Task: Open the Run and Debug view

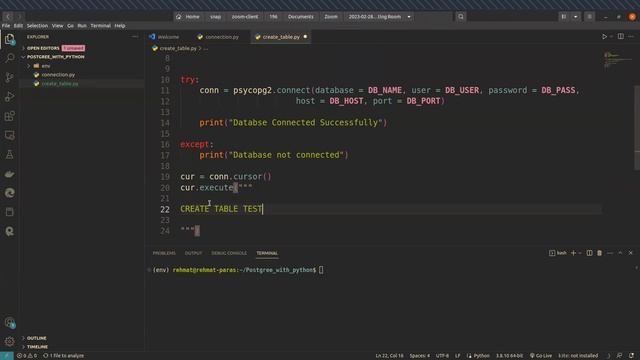Action: click(x=9, y=97)
